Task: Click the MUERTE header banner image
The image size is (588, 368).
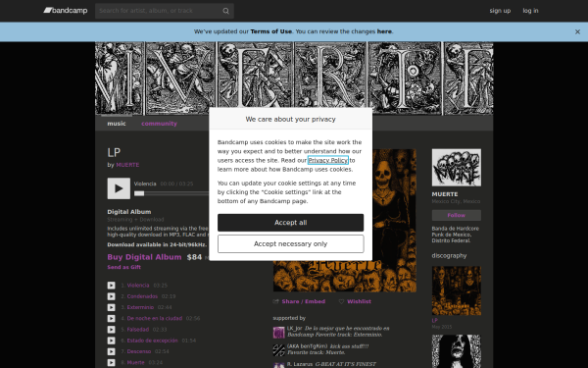Action: (294, 79)
